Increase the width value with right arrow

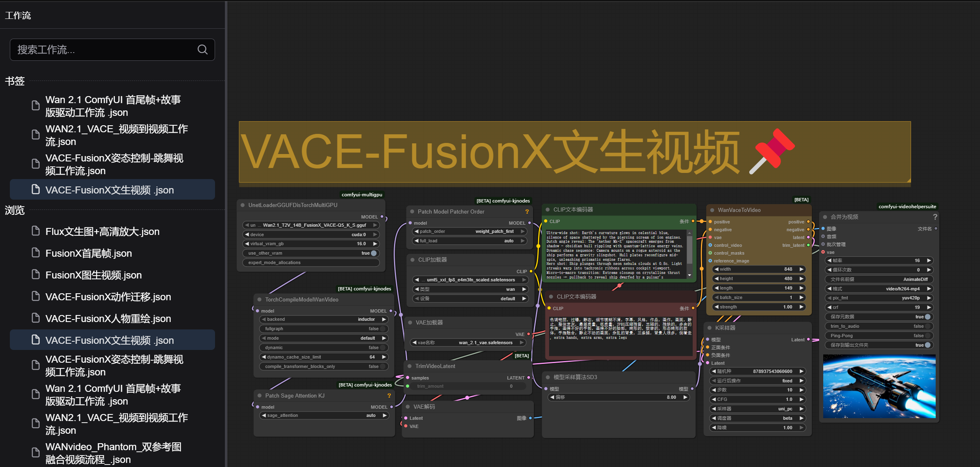pos(801,269)
